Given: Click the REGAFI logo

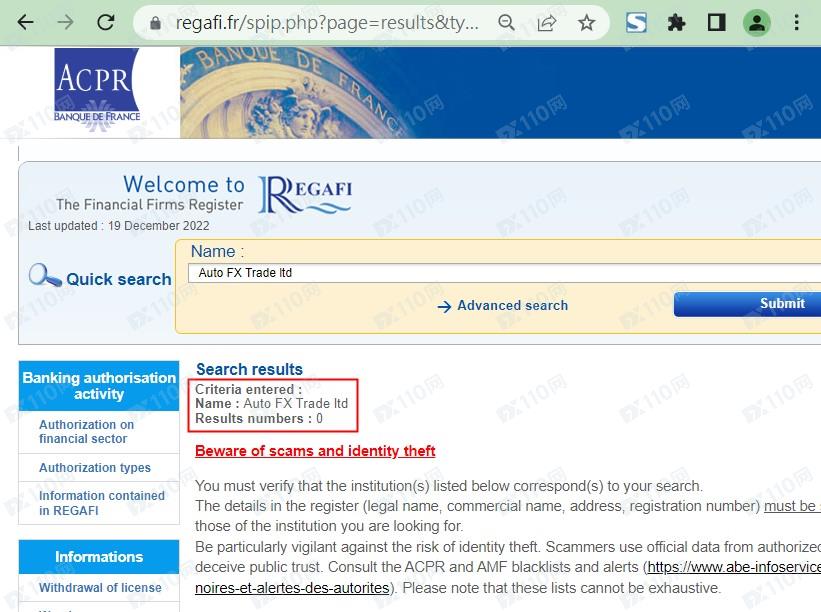Looking at the screenshot, I should [305, 194].
